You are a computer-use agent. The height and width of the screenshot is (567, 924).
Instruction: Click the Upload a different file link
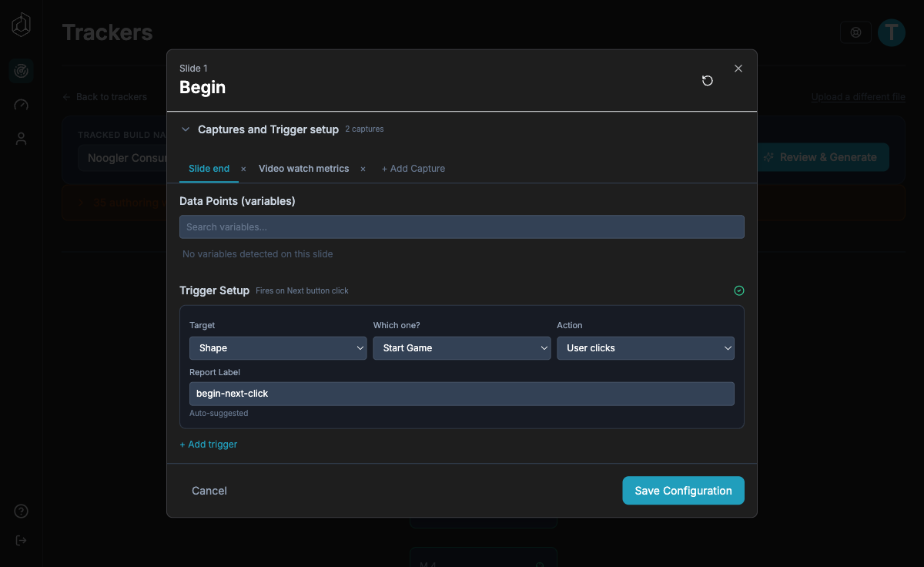pos(858,97)
